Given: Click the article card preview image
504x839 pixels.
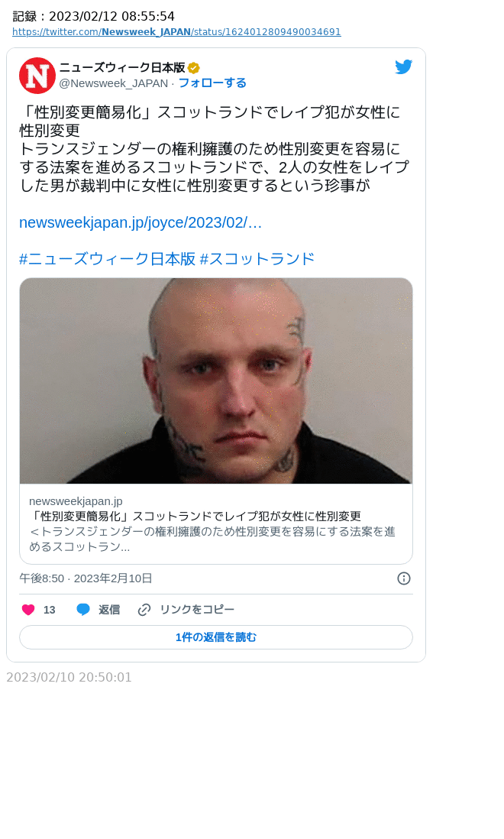Looking at the screenshot, I should pyautogui.click(x=216, y=381).
